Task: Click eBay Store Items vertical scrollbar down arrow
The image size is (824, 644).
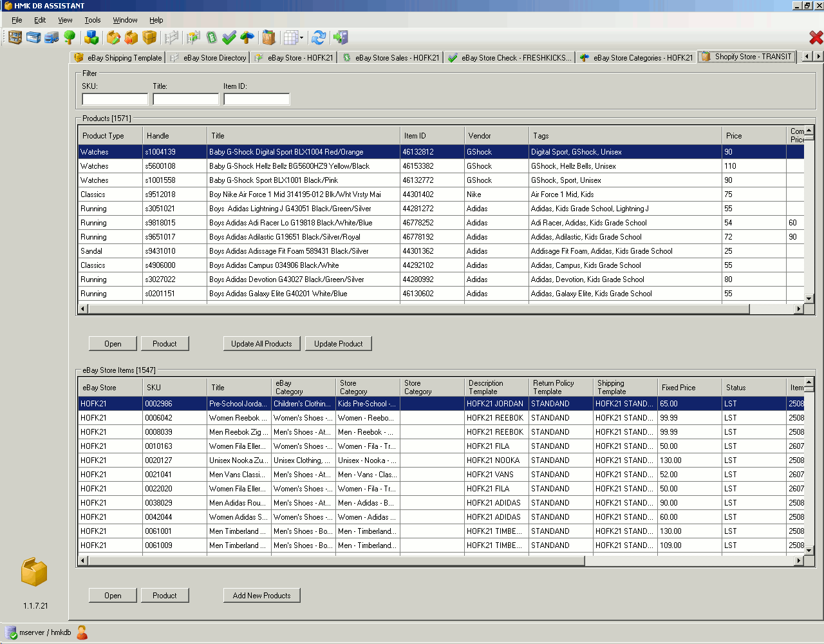Action: 809,550
